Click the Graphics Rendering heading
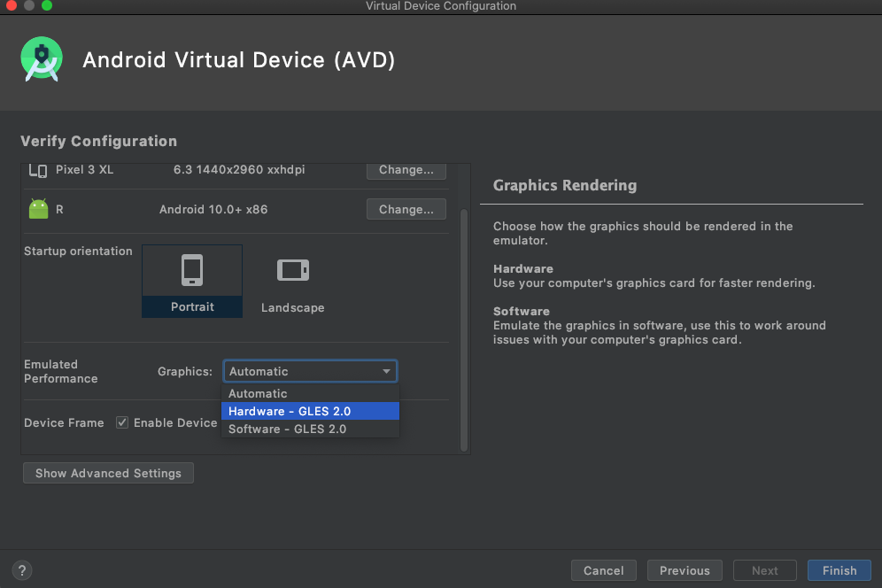The image size is (882, 588). (x=565, y=185)
